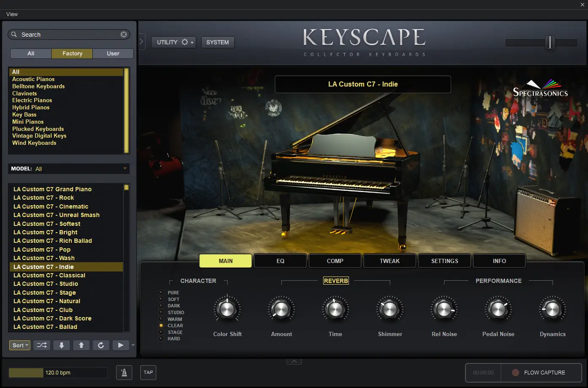Open the UTILITY menu
Image resolution: width=588 pixels, height=388 pixels.
click(174, 42)
